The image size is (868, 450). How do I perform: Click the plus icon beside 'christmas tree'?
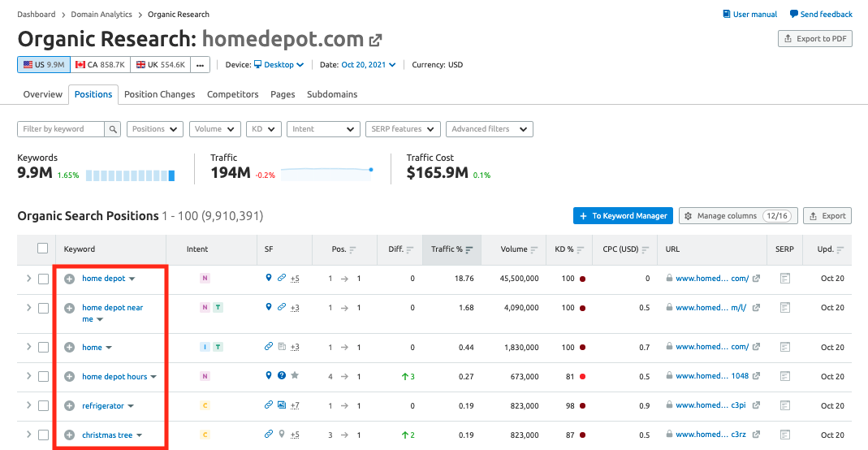(69, 435)
